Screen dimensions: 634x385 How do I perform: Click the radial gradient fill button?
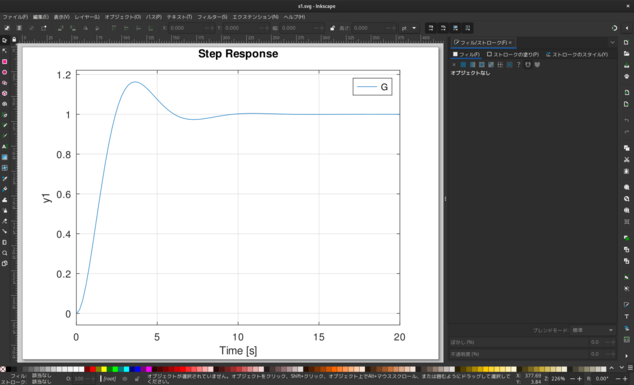(x=482, y=65)
